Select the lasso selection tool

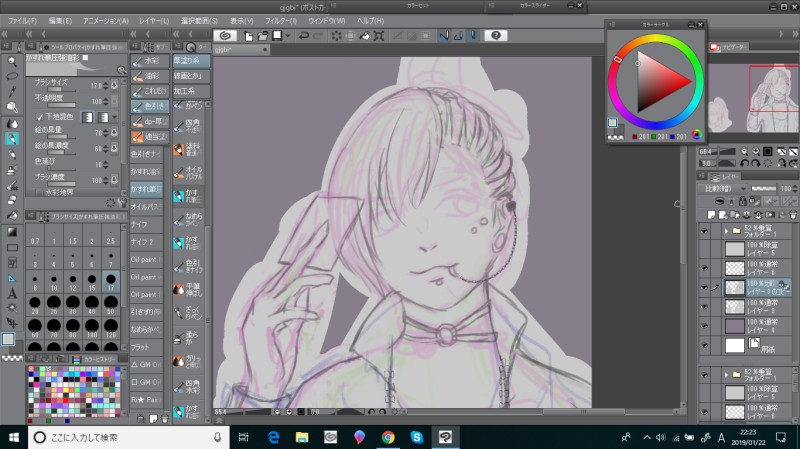tap(12, 77)
